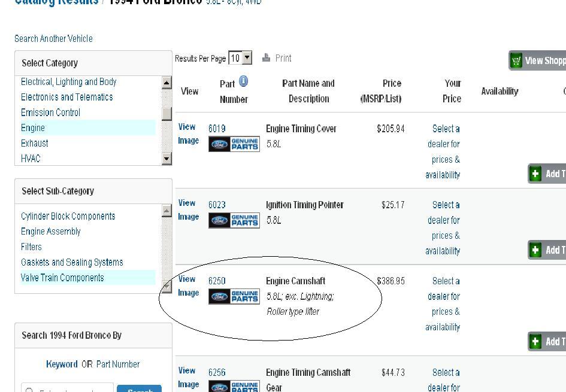This screenshot has height=392, width=566.
Task: Click the Keyword search option
Action: click(x=62, y=364)
